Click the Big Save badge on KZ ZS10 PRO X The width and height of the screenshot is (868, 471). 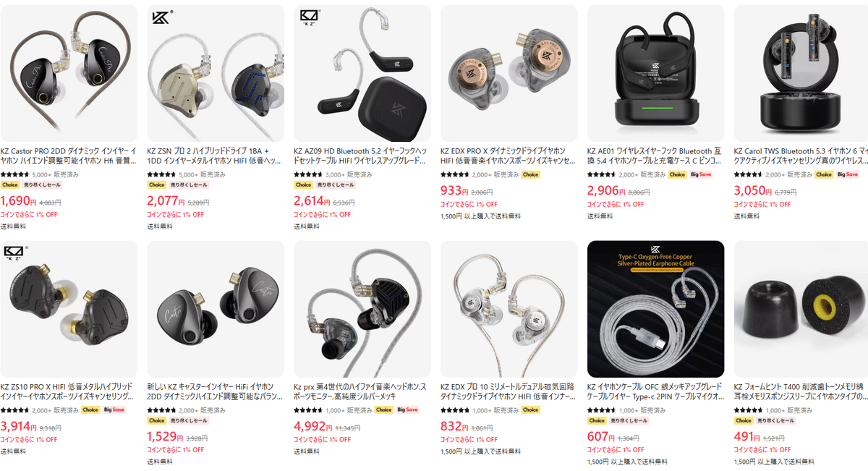pos(114,410)
